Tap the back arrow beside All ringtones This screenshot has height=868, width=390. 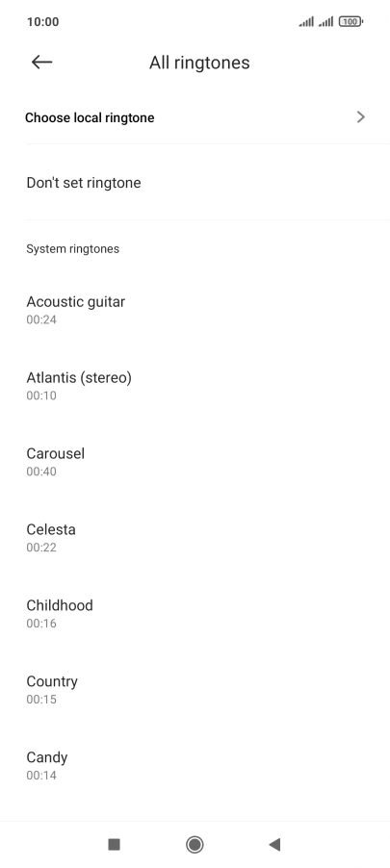[41, 62]
